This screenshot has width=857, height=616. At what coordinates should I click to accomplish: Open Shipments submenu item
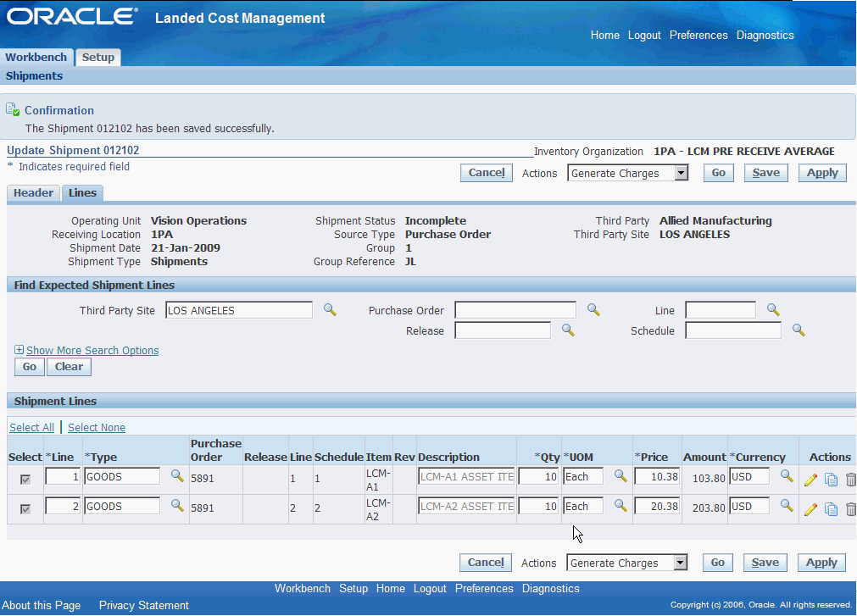[34, 76]
